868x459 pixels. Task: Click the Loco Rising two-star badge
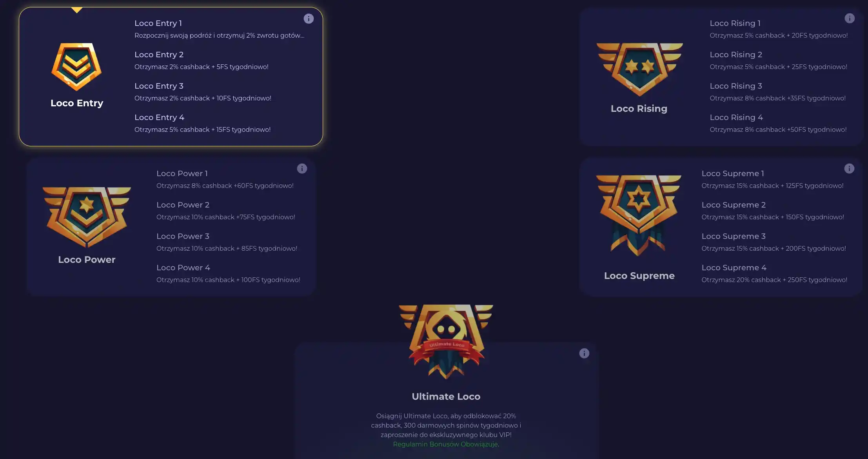[639, 69]
